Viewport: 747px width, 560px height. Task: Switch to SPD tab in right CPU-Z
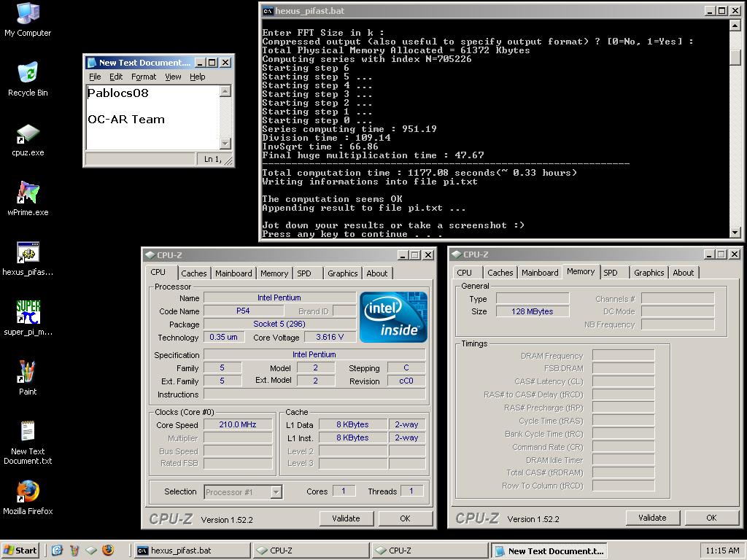pyautogui.click(x=611, y=273)
